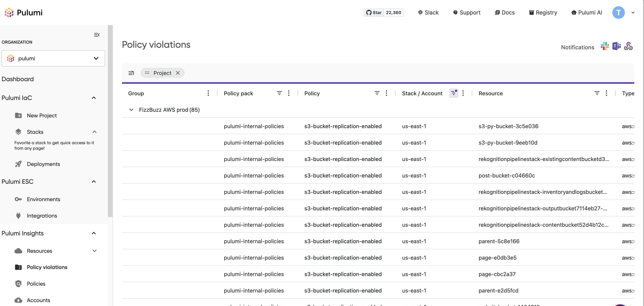Click resource post-bucket-c04660c
Screen dimensions: 644x306
click(x=506, y=175)
